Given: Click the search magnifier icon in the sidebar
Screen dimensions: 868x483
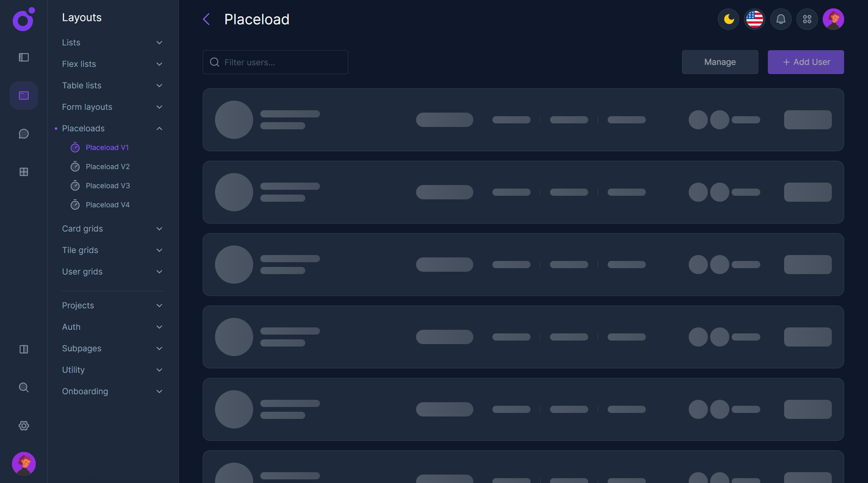Looking at the screenshot, I should (24, 387).
